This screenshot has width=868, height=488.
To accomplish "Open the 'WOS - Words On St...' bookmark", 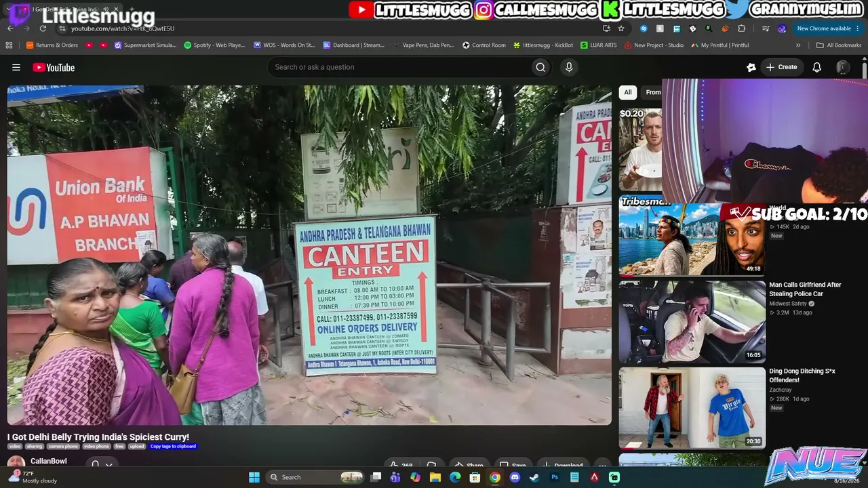I will click(284, 45).
